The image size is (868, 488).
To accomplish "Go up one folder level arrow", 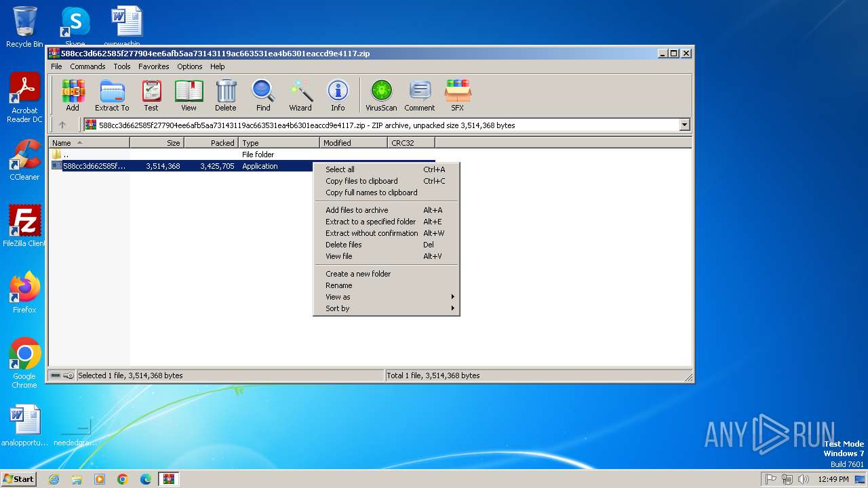I will point(62,125).
